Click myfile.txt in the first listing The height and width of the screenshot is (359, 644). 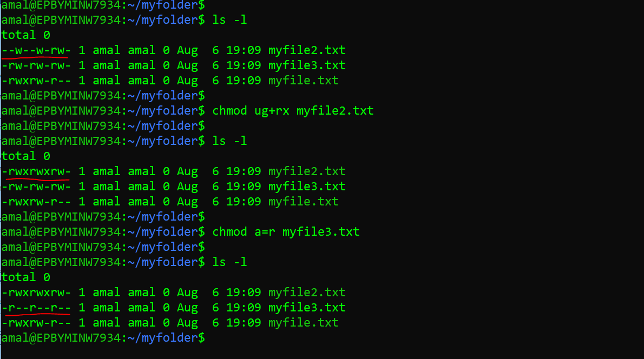pos(304,81)
